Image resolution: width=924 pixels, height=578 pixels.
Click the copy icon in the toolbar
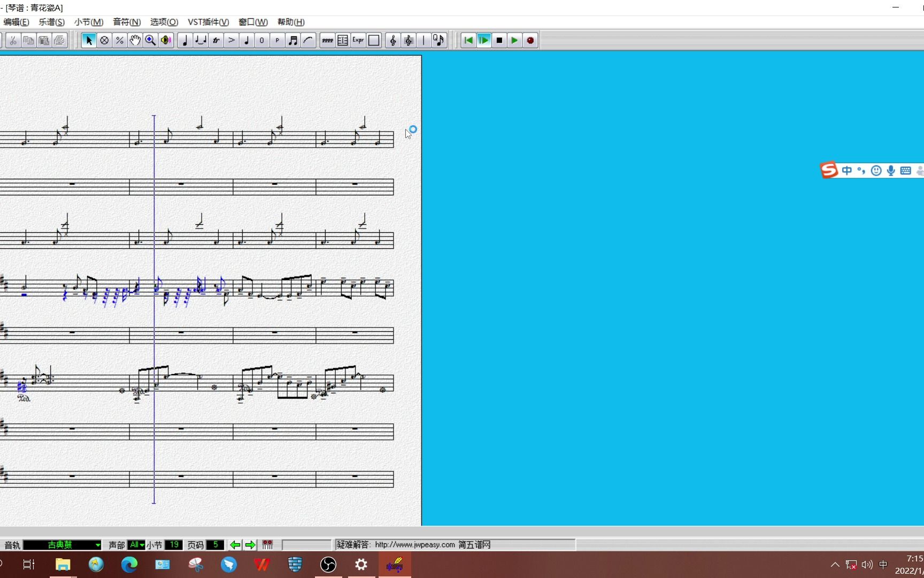28,40
